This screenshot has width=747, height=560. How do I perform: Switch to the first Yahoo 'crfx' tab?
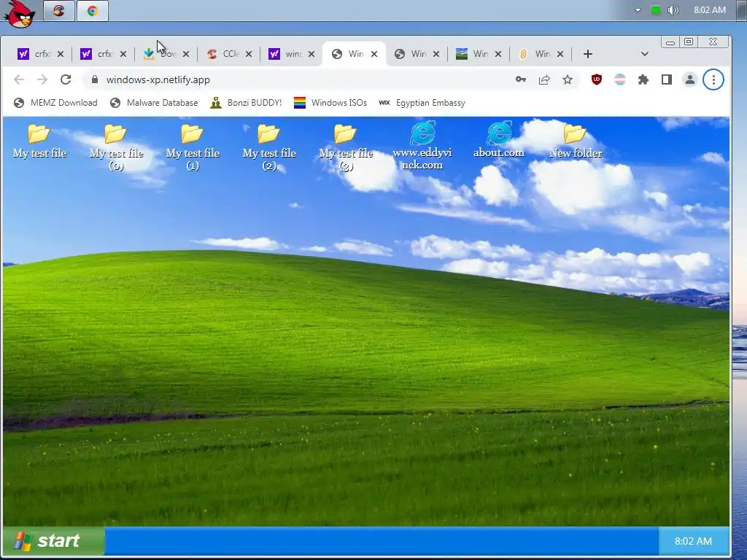[34, 54]
